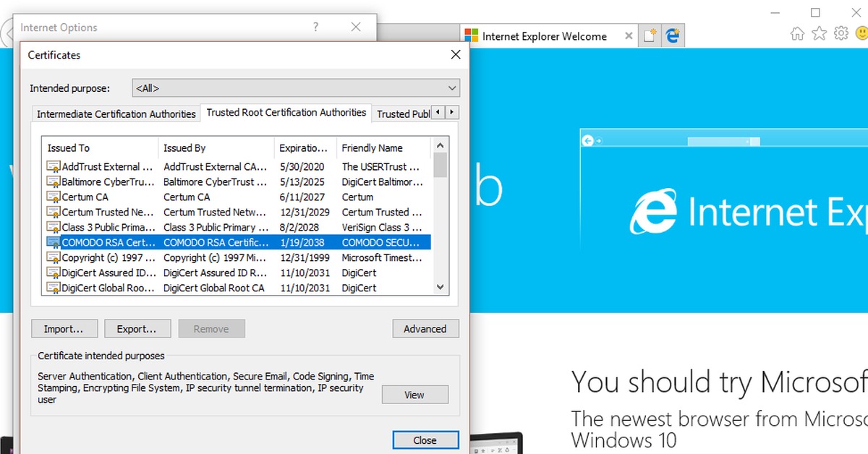Click the certificate list scrollbar up arrow

tap(441, 145)
